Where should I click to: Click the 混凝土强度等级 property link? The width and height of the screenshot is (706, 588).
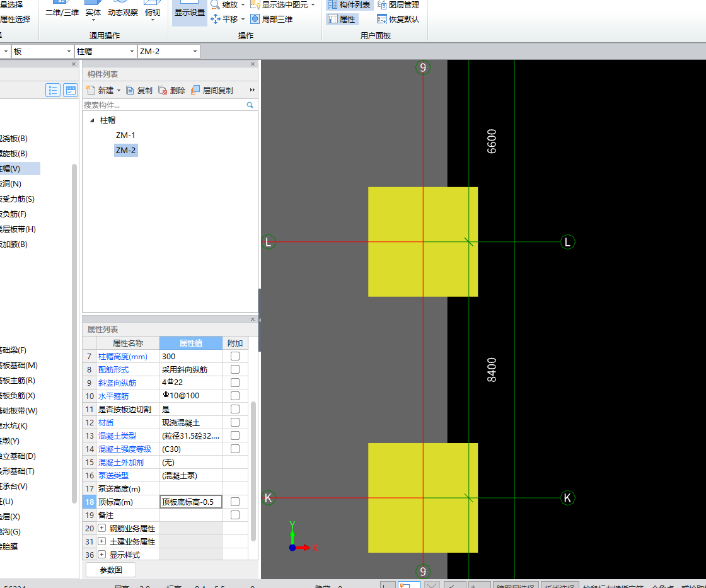coord(125,449)
